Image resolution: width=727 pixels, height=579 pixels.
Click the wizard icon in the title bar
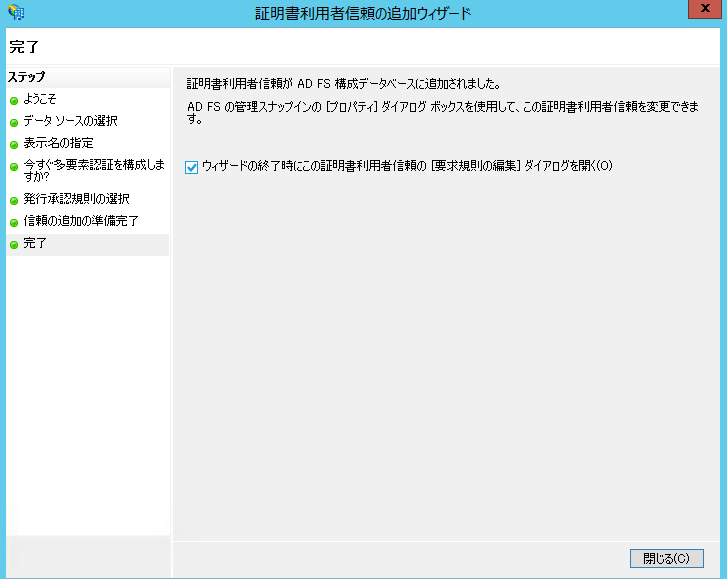16,13
